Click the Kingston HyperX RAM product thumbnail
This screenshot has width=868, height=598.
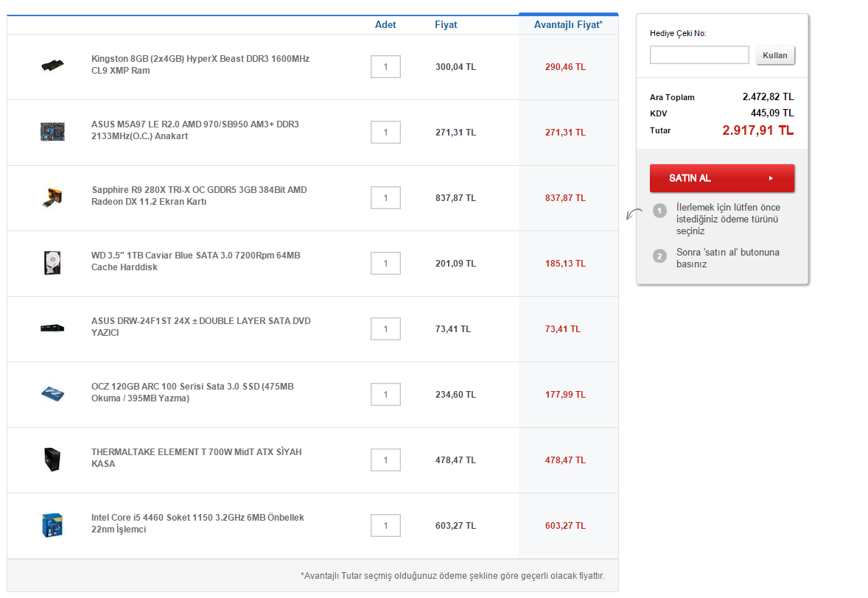[52, 66]
